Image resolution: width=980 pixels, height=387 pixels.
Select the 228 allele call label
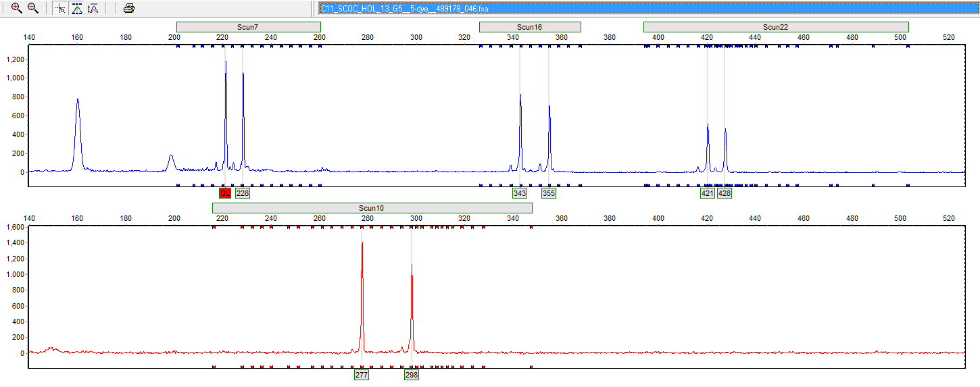pos(243,194)
